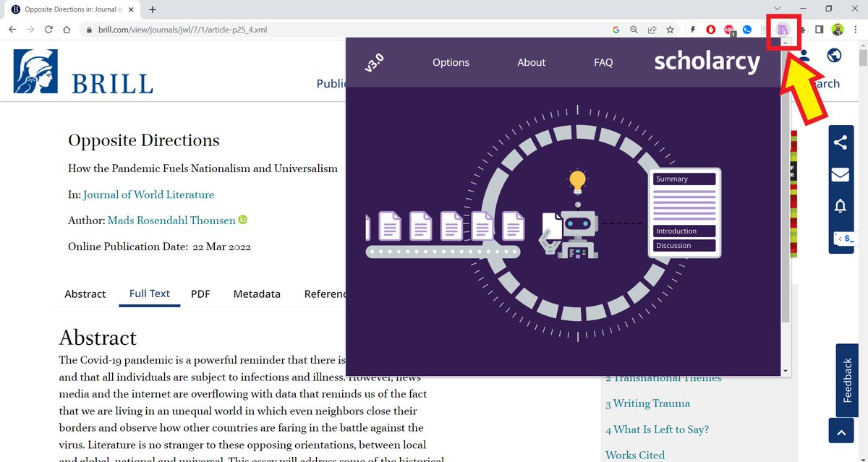
Task: Click the back-to-top chevron button
Action: tap(841, 432)
